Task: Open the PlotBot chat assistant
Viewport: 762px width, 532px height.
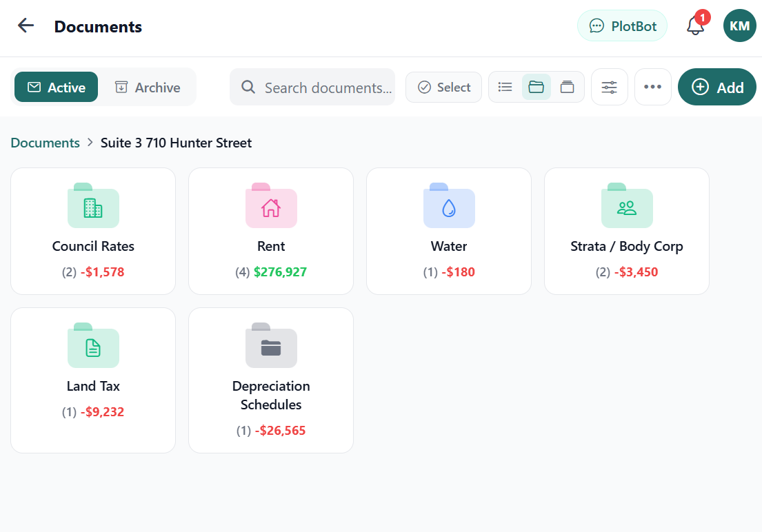Action: [622, 25]
